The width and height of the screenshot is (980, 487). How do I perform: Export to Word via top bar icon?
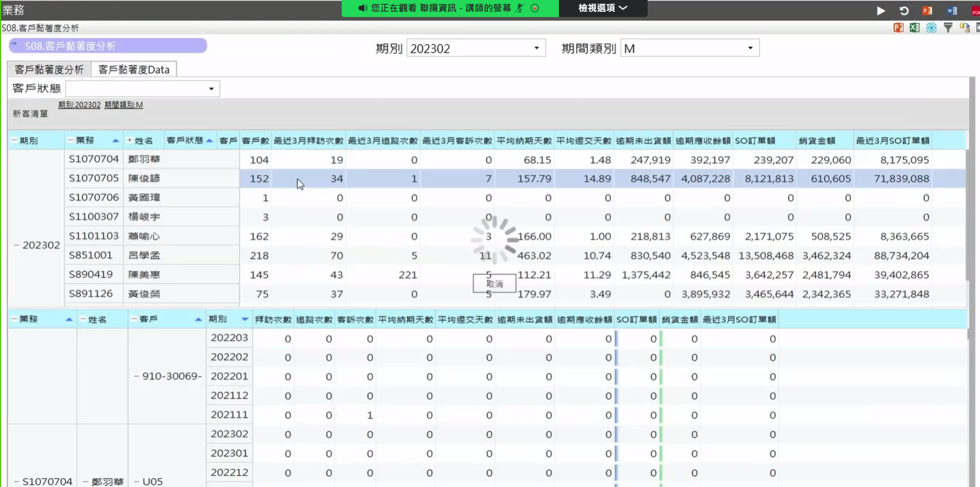coord(952,10)
